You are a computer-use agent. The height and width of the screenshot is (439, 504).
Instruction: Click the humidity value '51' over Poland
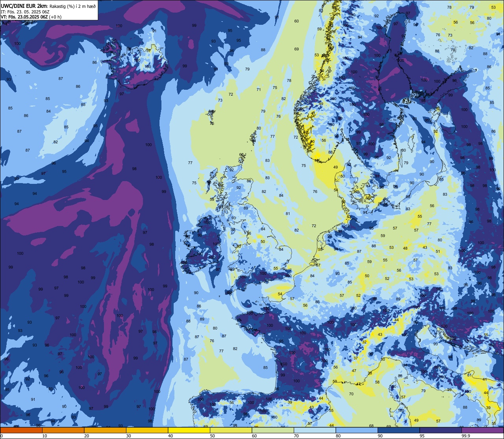[438, 252]
